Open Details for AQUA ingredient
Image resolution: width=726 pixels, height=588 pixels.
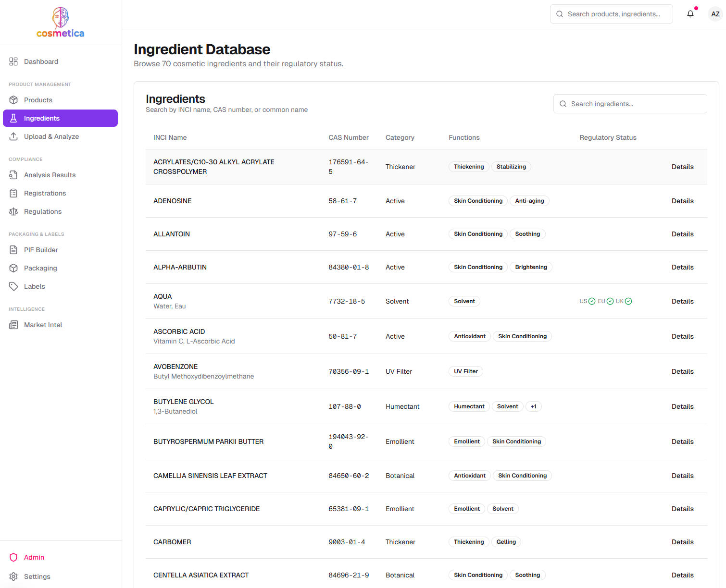682,301
